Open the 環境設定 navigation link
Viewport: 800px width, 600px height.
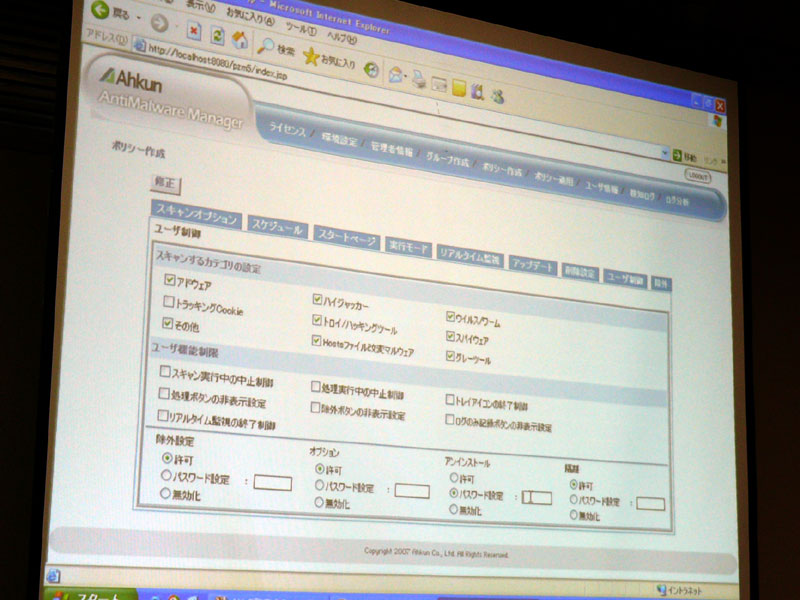339,138
